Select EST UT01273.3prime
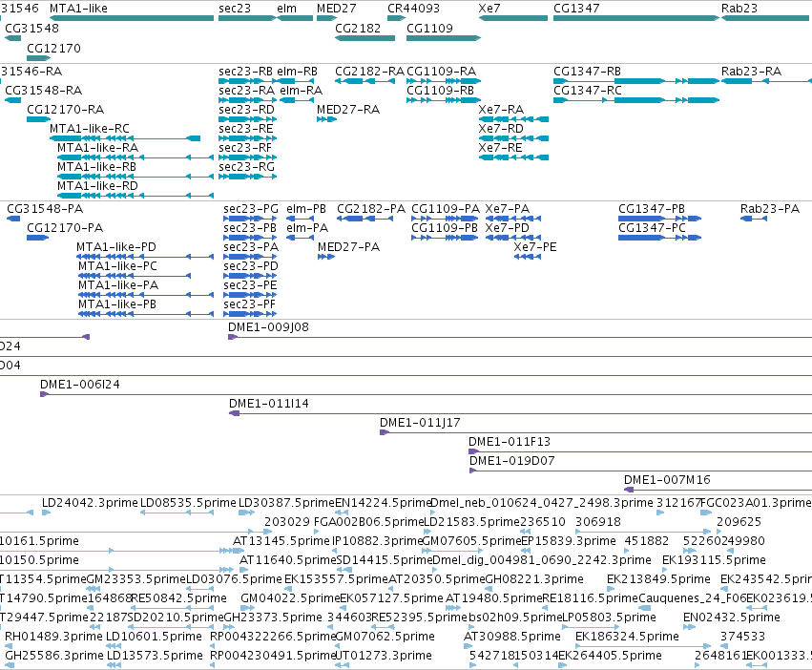Image resolution: width=812 pixels, height=670 pixels. point(343,666)
